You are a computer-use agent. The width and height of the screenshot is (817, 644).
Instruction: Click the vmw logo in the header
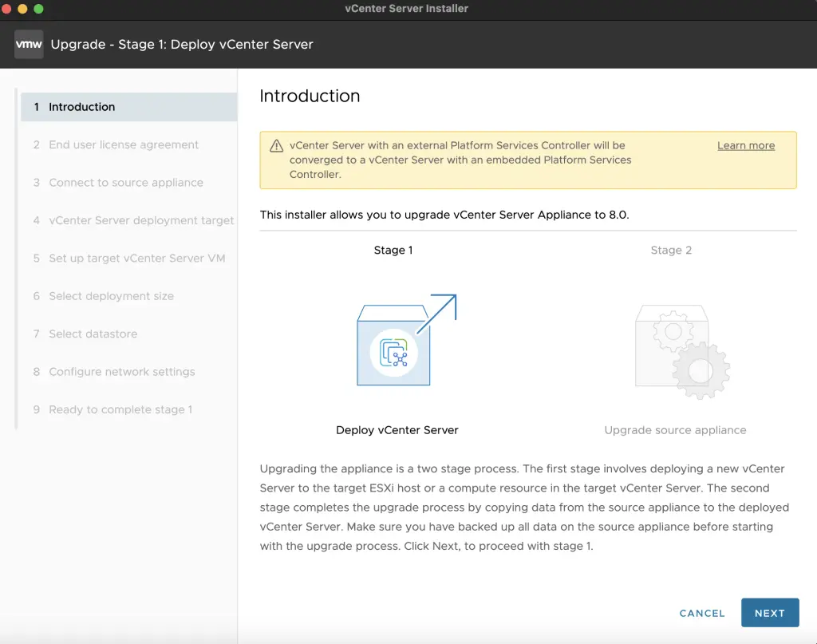coord(29,44)
